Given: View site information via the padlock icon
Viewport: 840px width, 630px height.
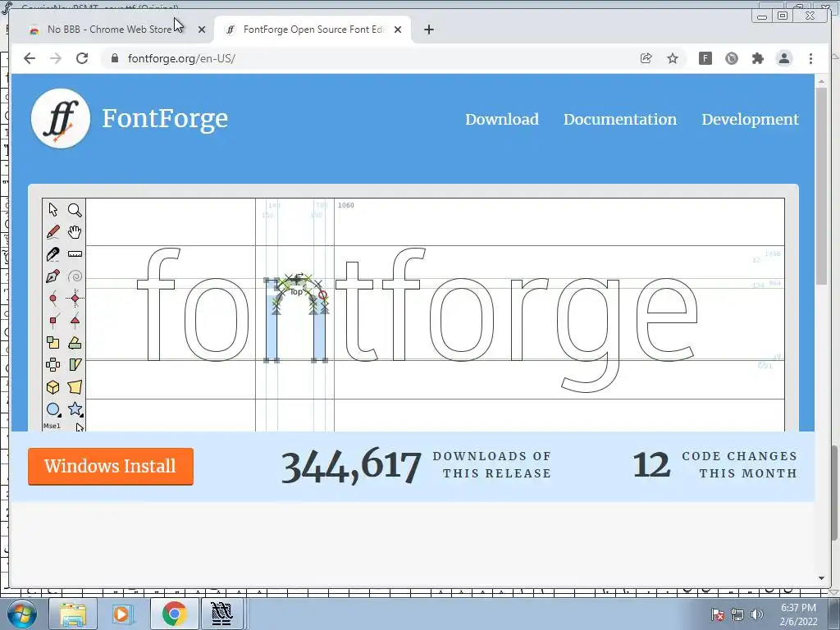Looking at the screenshot, I should click(114, 58).
